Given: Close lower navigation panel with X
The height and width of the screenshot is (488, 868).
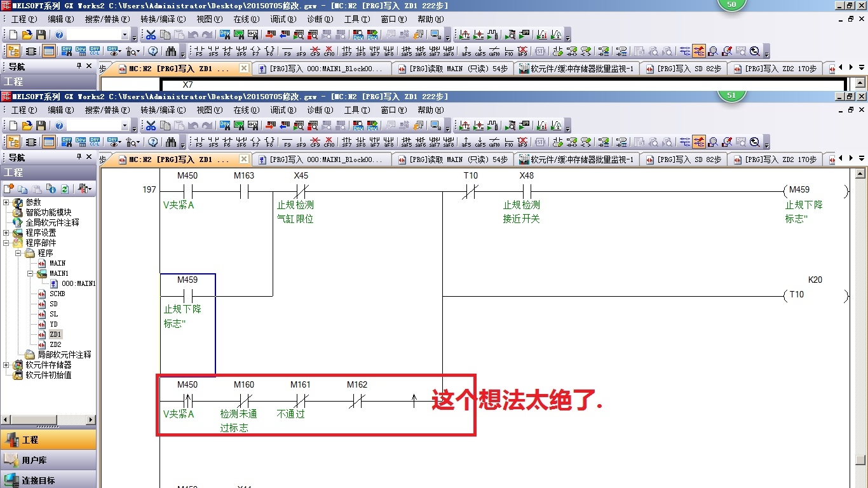Looking at the screenshot, I should coord(89,157).
